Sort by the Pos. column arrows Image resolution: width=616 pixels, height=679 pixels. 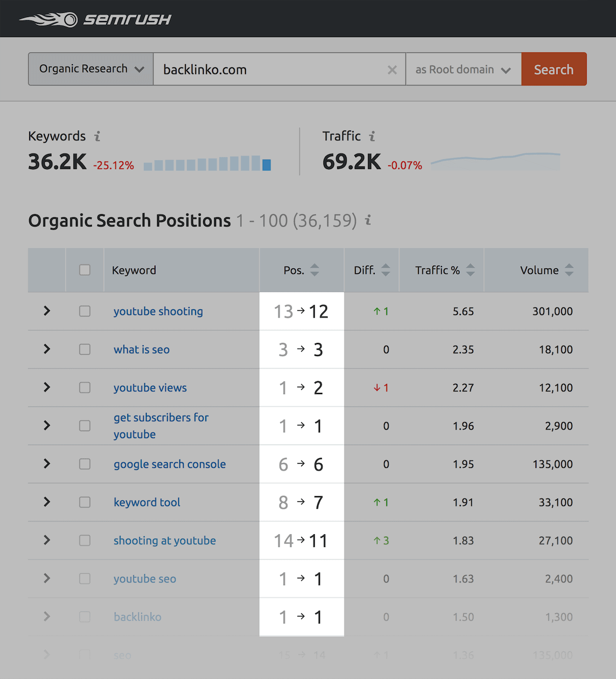[315, 270]
